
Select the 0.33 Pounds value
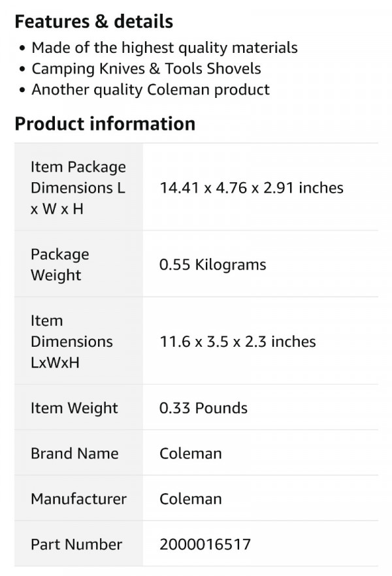(x=203, y=408)
